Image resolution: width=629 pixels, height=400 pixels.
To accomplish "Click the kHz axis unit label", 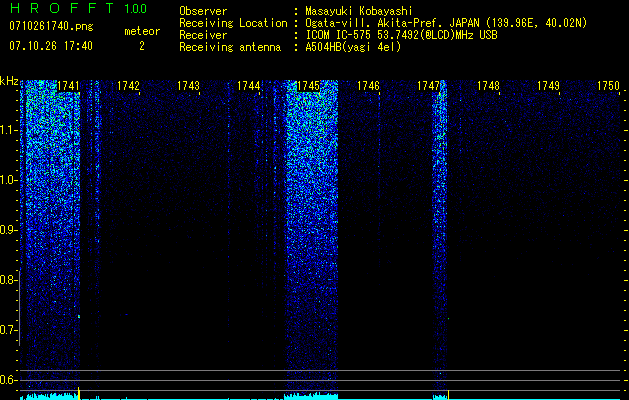I will [9, 81].
